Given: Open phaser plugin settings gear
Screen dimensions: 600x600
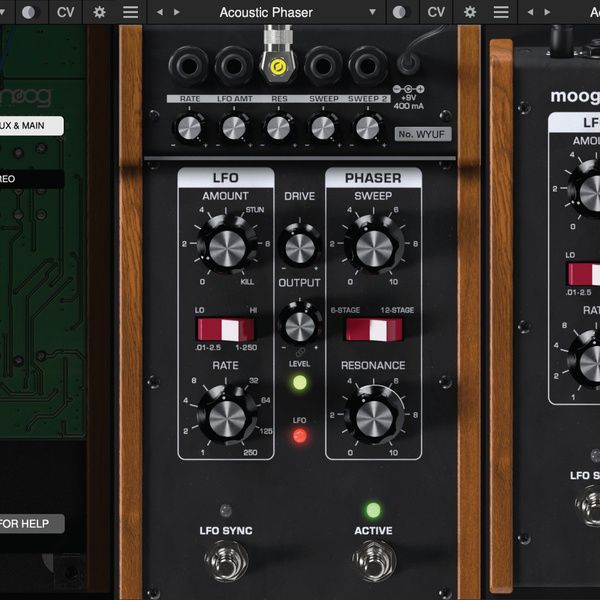Looking at the screenshot, I should [x=470, y=12].
